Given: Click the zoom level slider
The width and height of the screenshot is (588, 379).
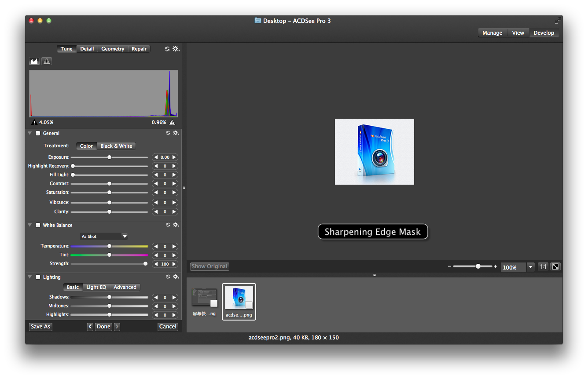Looking at the screenshot, I should coord(472,266).
